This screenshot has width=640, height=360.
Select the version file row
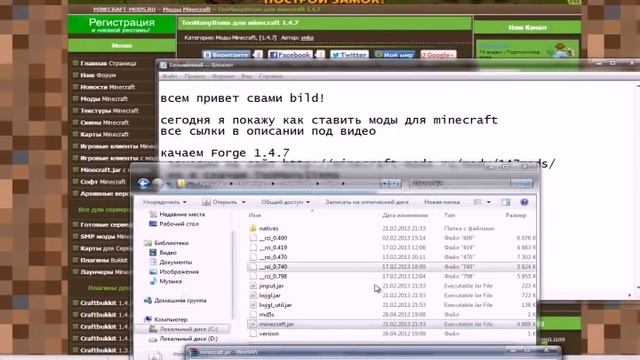coord(391,334)
